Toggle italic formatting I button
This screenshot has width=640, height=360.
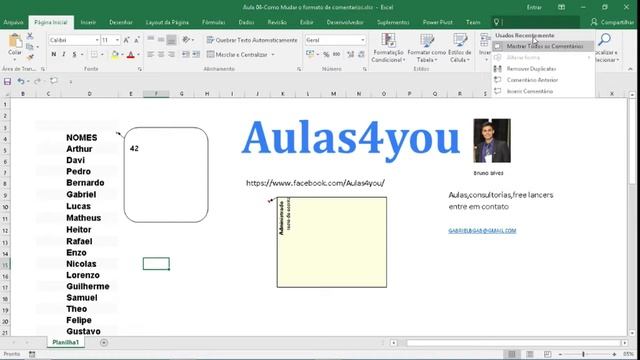point(64,54)
